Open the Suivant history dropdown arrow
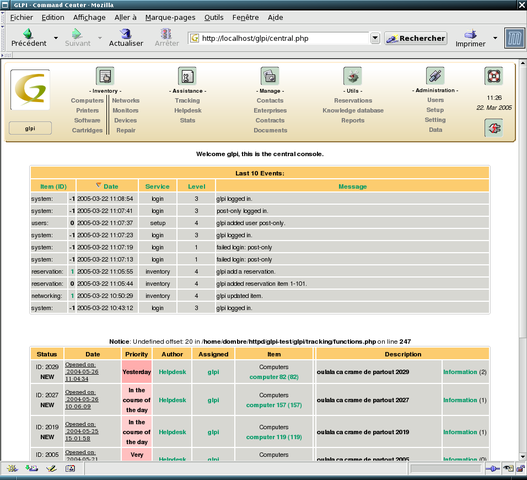Viewport: 527px width, 480px height. pos(100,38)
